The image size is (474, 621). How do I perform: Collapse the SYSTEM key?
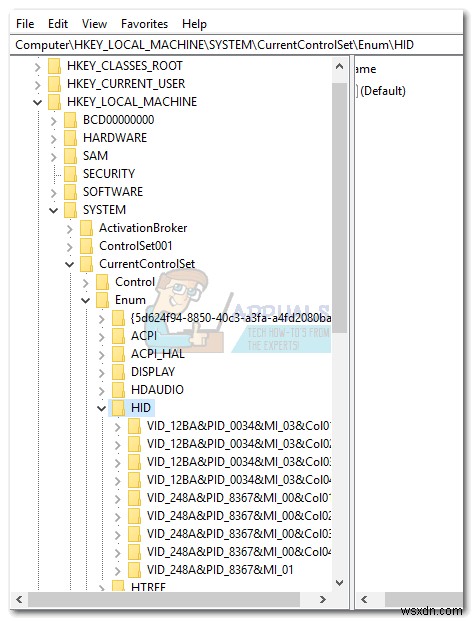53,210
